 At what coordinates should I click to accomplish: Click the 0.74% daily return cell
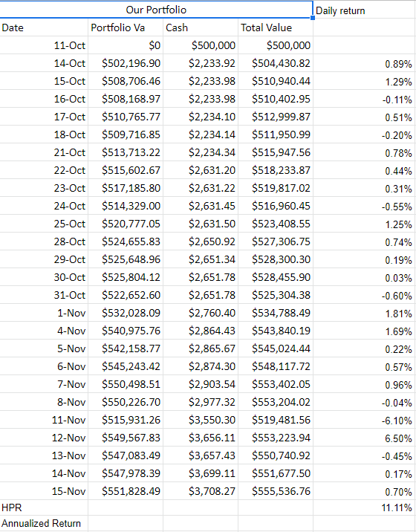pos(365,241)
